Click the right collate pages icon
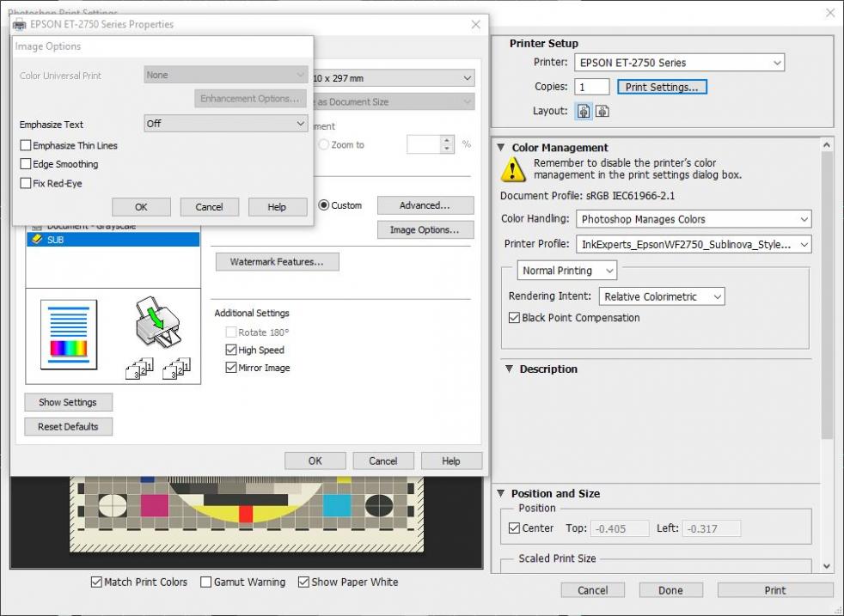 click(176, 369)
